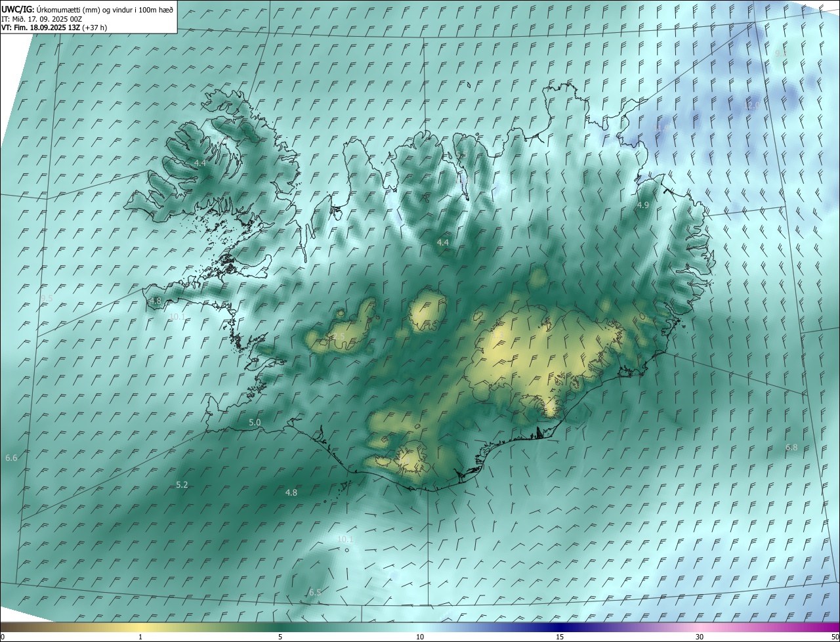Select the 'IT: Mið. 17. 09. 2025 00Z' line
The image size is (840, 642).
click(41, 18)
